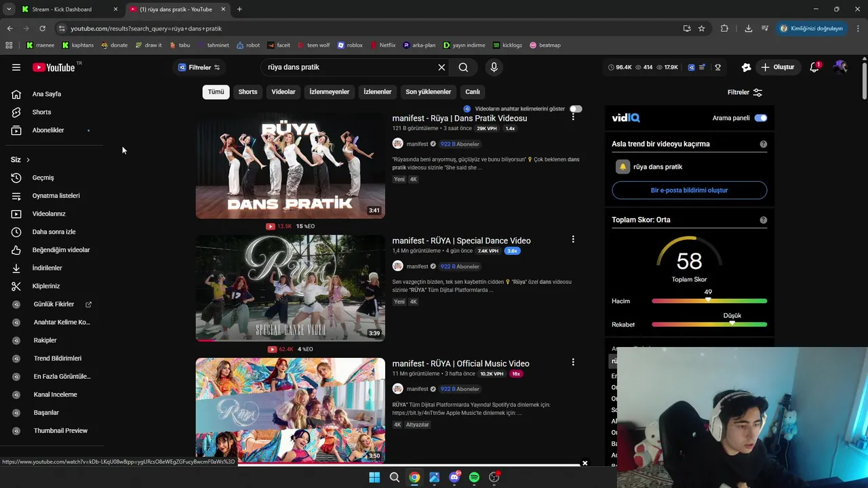Screen dimensions: 868x488
Task: Click the star-shaped icon beside Oluştur
Action: [746, 67]
